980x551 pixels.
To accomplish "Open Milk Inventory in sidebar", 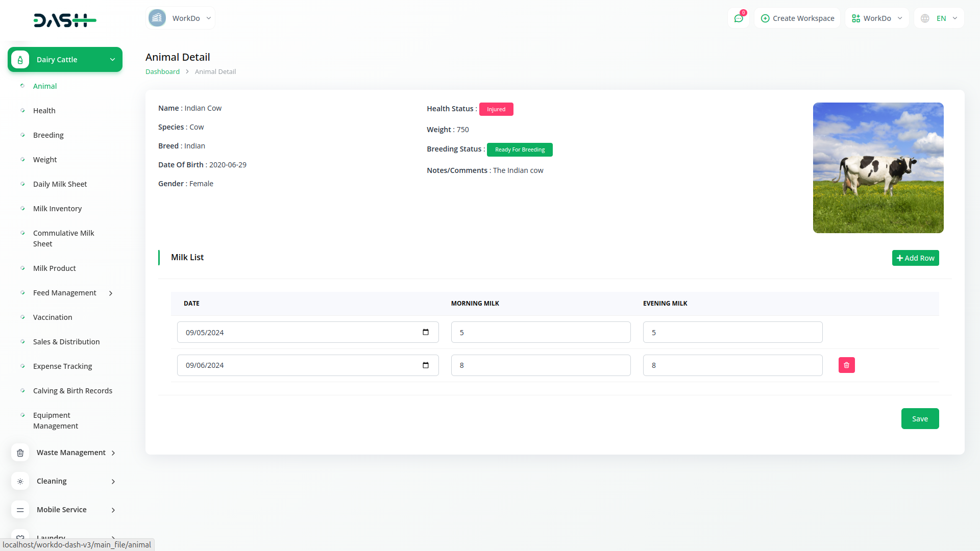I will click(57, 209).
